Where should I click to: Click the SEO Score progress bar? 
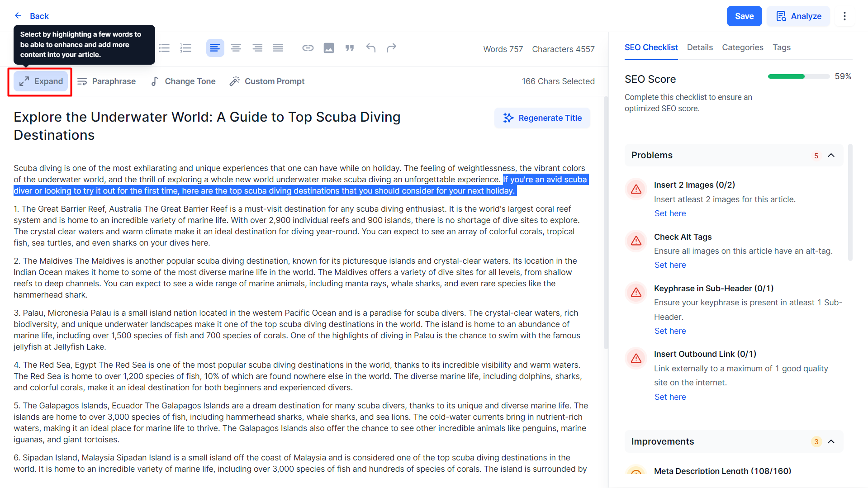coord(798,76)
